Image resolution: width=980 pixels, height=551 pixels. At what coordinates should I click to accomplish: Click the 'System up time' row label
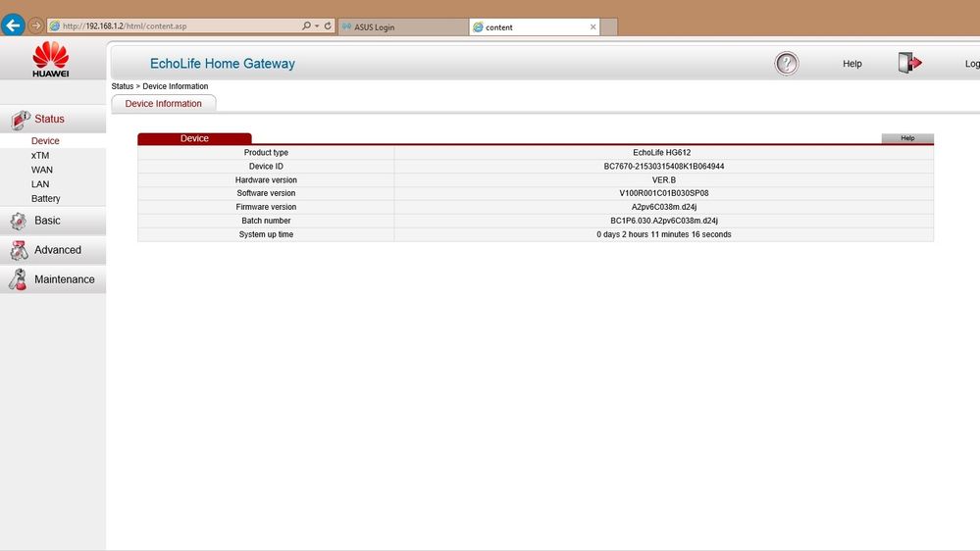266,234
